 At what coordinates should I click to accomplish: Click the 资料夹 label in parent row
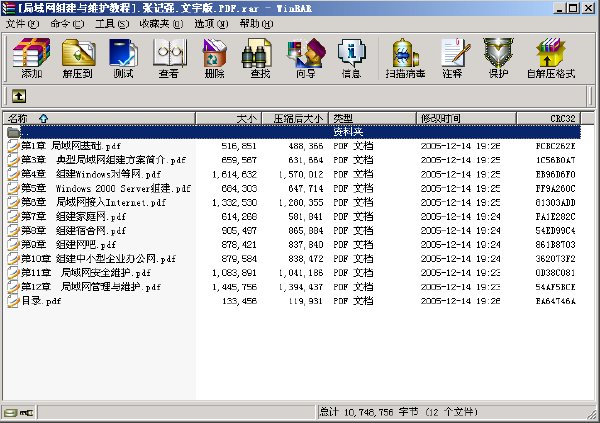point(348,132)
